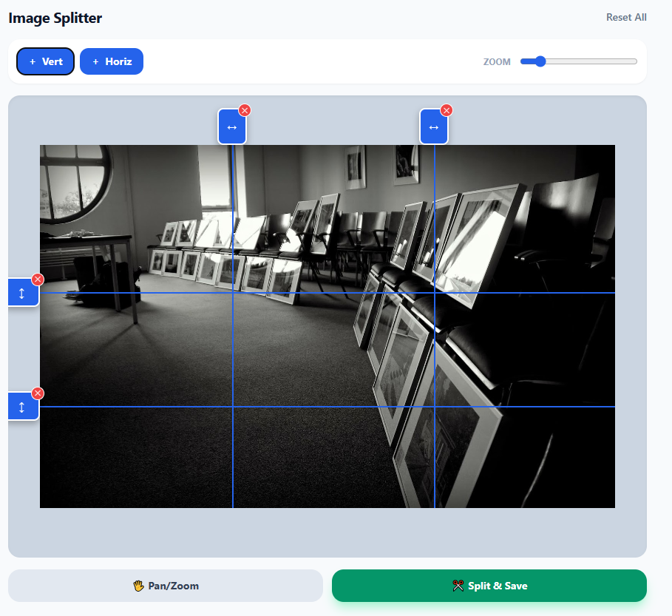Delete the right vertical split line
This screenshot has width=672, height=616.
[447, 110]
